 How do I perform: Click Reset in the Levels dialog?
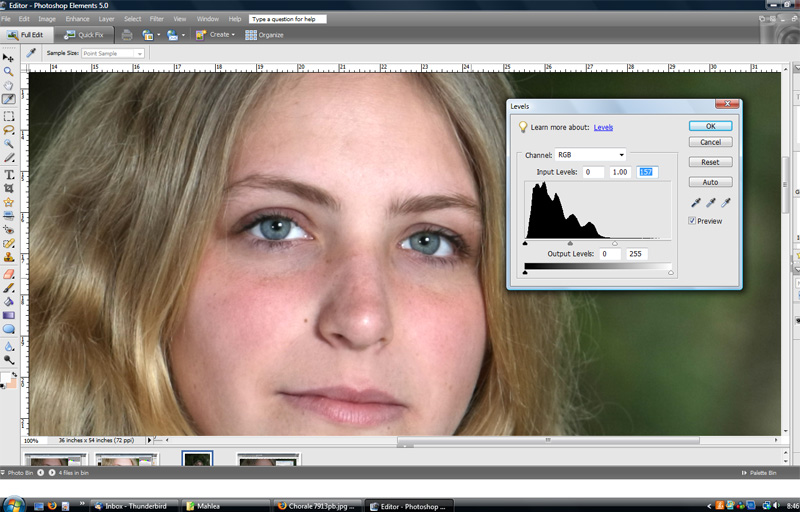coord(710,162)
